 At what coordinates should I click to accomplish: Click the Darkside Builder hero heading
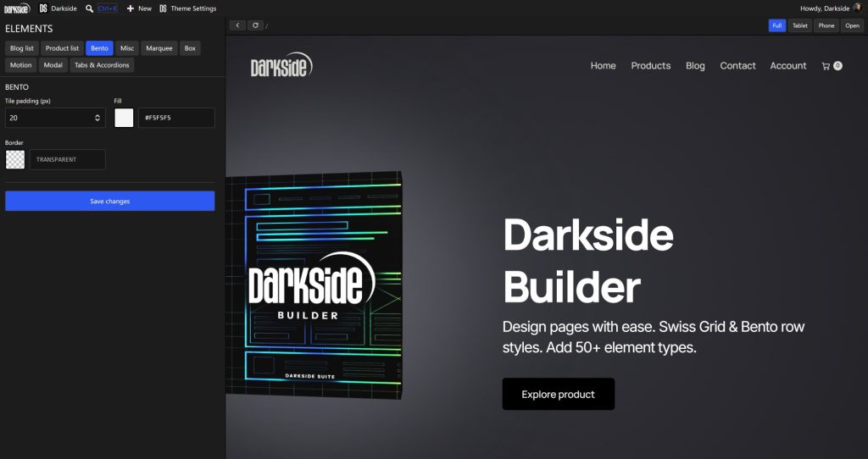pyautogui.click(x=588, y=261)
